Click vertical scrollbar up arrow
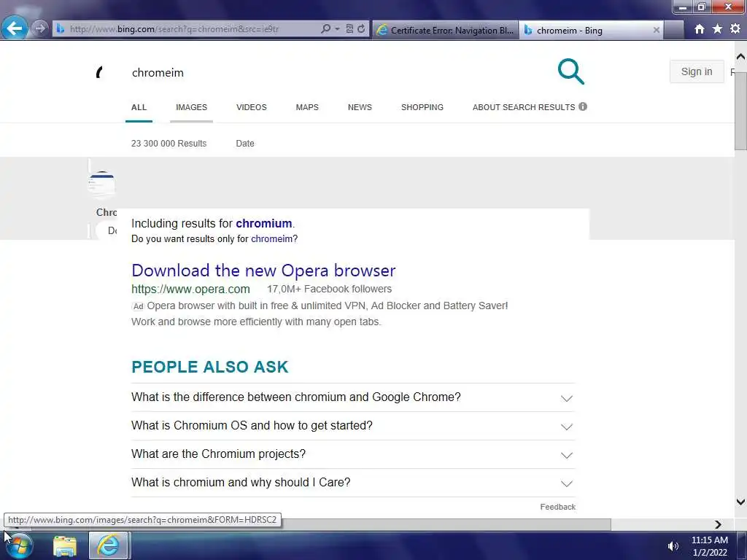 [x=740, y=57]
